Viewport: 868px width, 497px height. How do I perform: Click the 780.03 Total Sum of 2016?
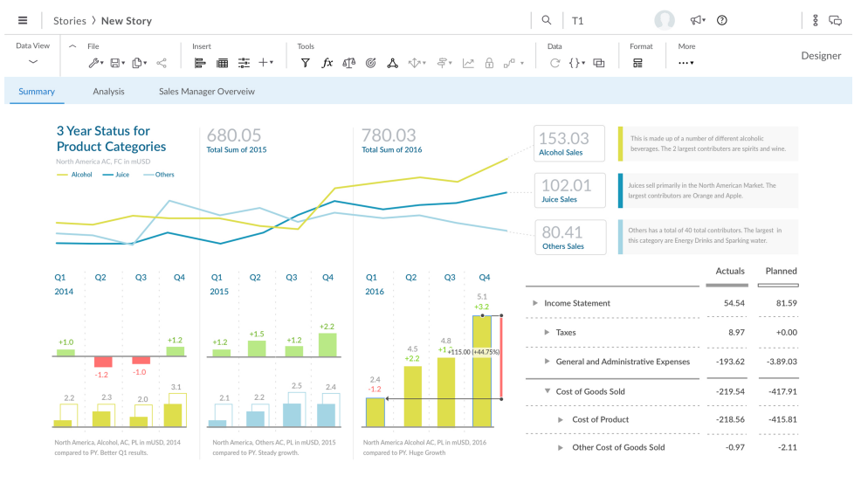[391, 141]
